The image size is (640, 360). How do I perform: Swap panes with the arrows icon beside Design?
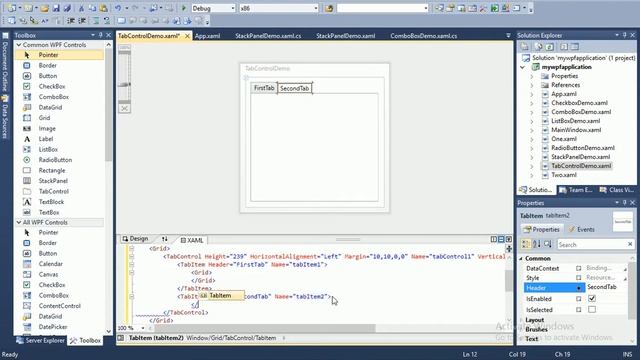164,239
